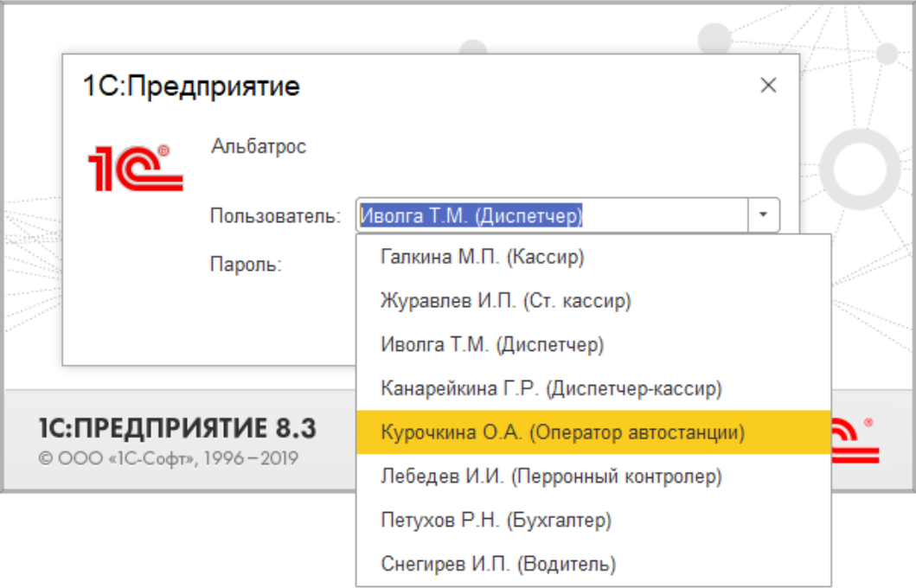The width and height of the screenshot is (916, 588).
Task: Click the Альбатрос database name
Action: tap(259, 146)
